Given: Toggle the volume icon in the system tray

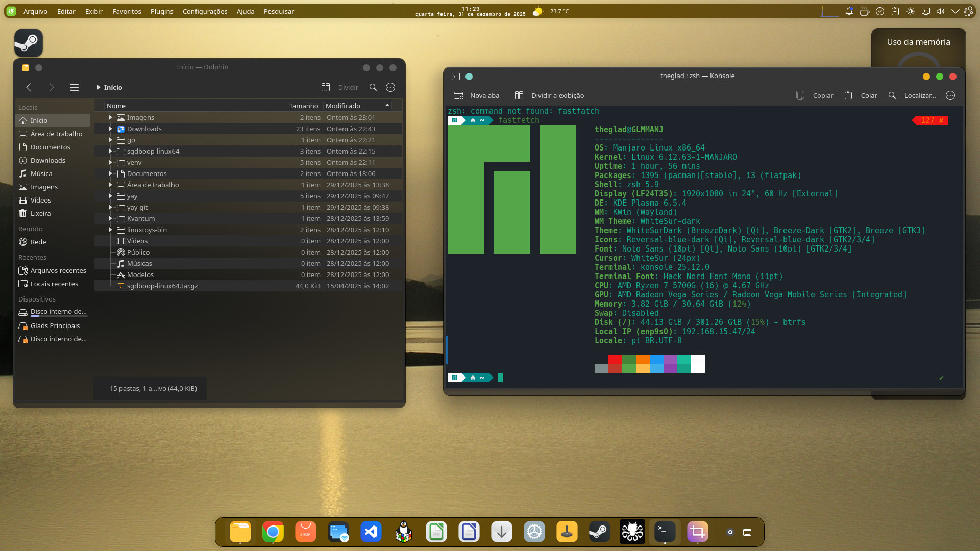Looking at the screenshot, I should pos(940,11).
